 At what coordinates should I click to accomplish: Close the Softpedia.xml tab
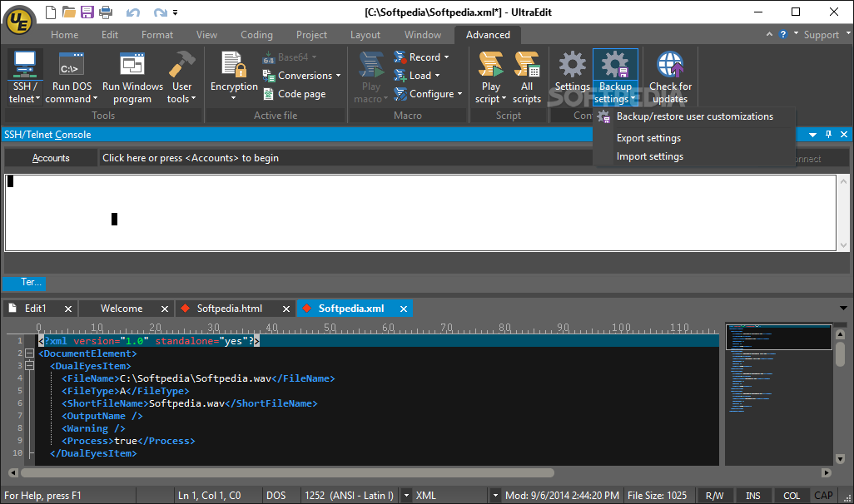pos(404,309)
